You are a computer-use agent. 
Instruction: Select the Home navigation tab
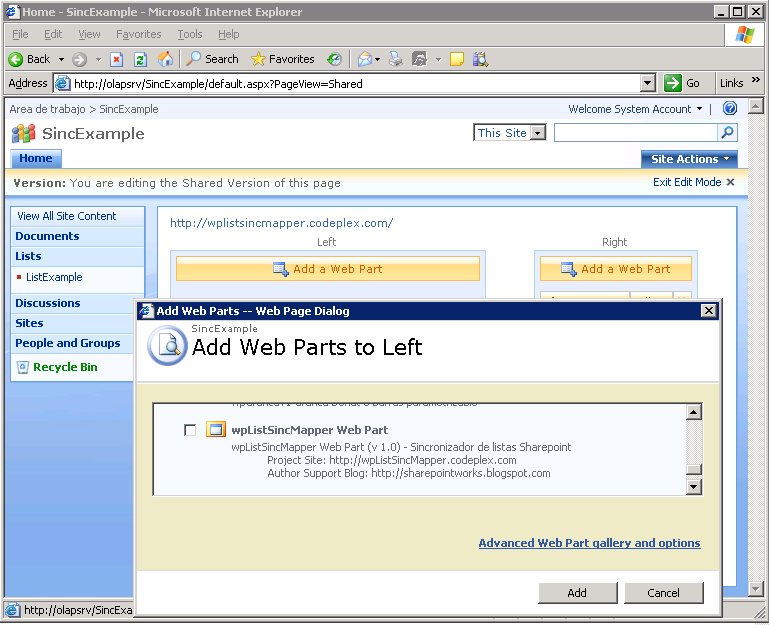pyautogui.click(x=36, y=158)
